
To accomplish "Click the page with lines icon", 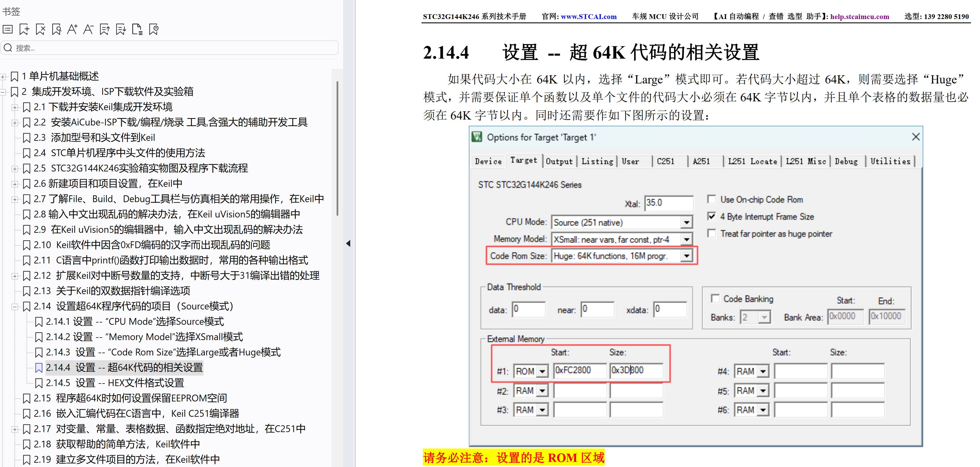I will point(137,29).
